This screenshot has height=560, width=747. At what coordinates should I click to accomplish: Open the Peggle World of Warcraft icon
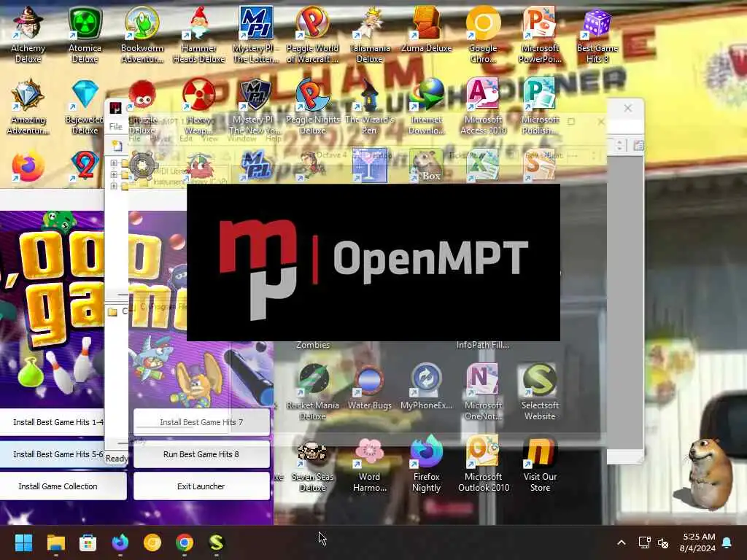tap(312, 34)
